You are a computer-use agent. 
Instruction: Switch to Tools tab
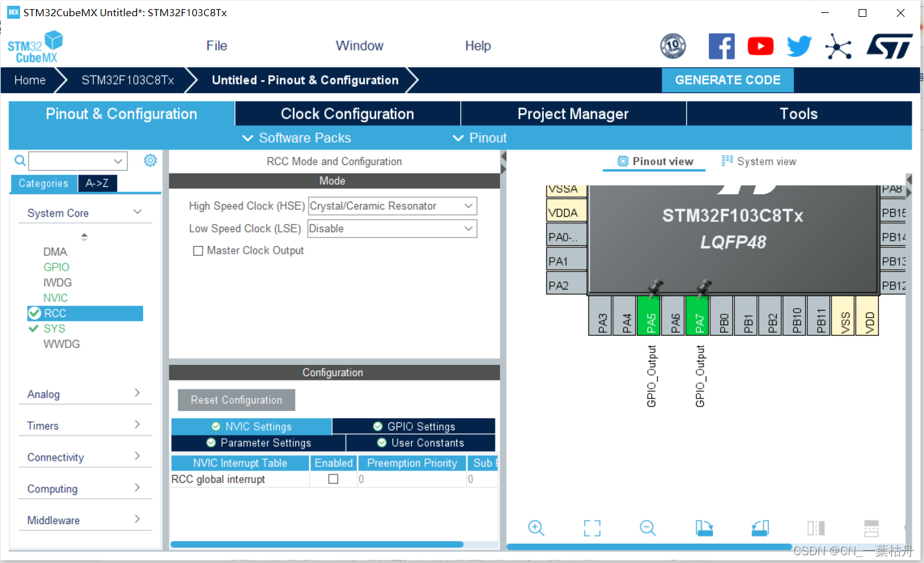[799, 114]
